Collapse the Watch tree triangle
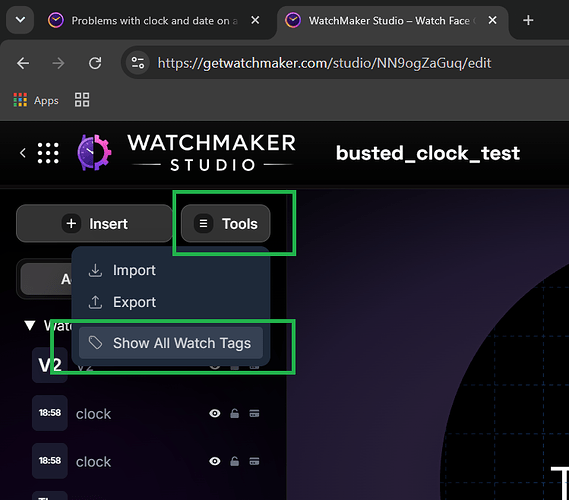This screenshot has width=569, height=500. [x=30, y=325]
